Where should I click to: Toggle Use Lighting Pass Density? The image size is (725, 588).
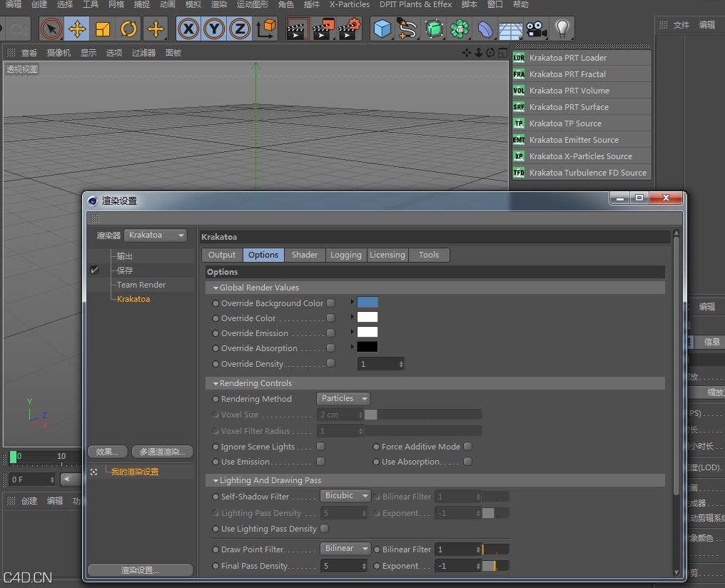click(x=326, y=529)
